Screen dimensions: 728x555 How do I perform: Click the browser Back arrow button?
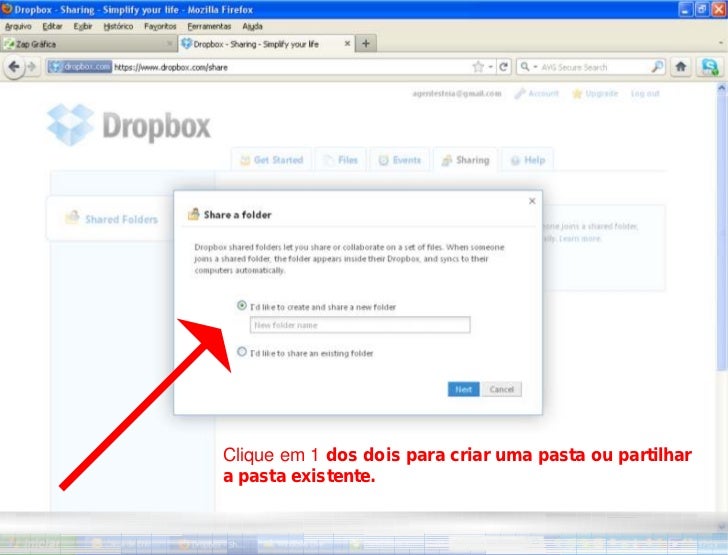click(x=14, y=67)
